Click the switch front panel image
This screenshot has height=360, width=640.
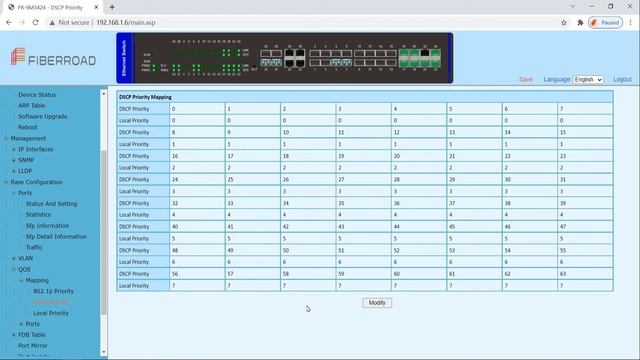pyautogui.click(x=284, y=58)
